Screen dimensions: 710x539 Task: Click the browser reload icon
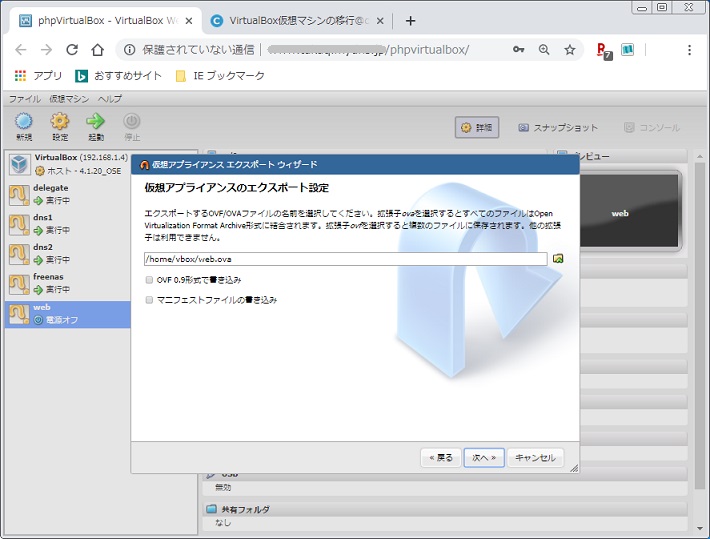72,49
